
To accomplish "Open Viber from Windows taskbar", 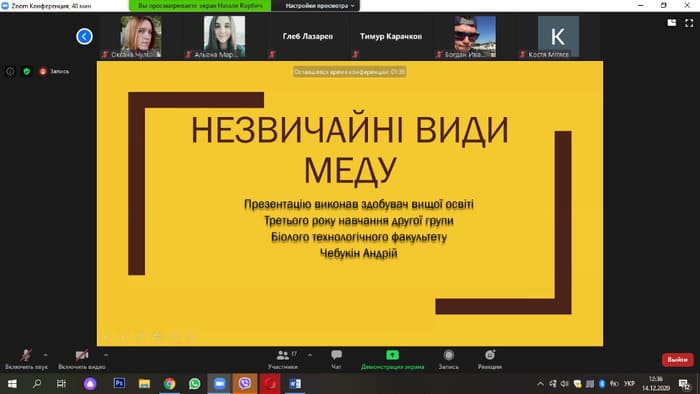I will 245,383.
